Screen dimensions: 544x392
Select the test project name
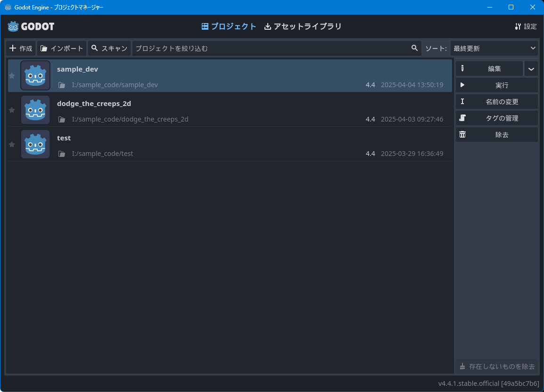64,138
